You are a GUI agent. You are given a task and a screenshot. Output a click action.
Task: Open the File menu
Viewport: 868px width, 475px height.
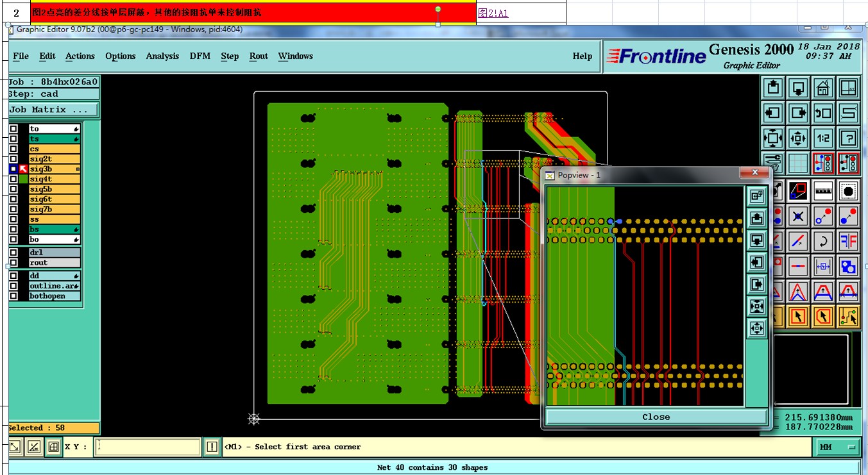pyautogui.click(x=21, y=56)
